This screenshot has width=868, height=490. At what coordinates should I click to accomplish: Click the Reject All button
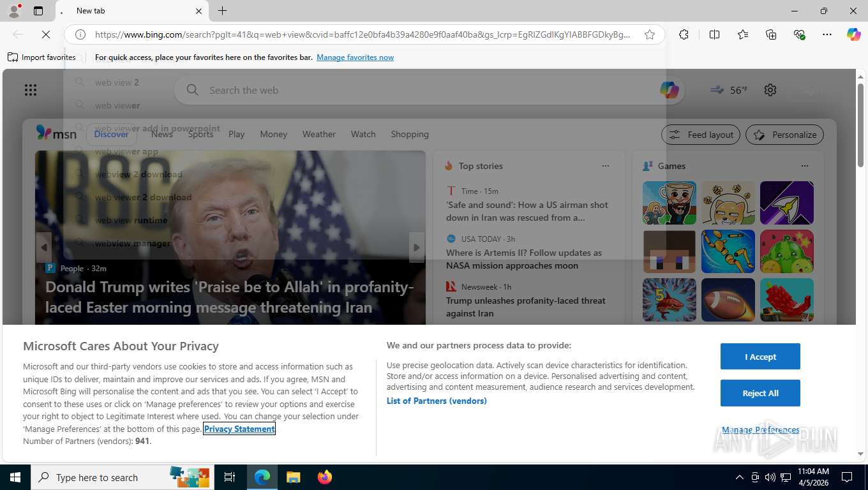[x=760, y=393]
